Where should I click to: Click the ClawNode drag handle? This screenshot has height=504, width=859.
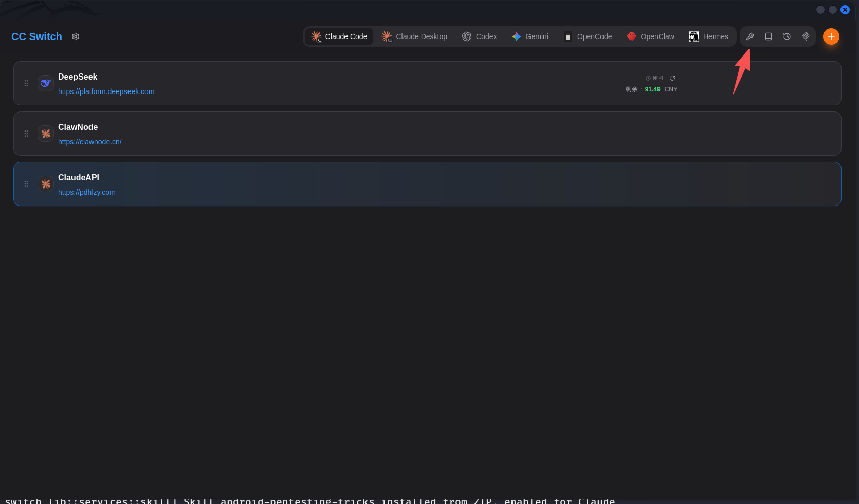(26, 134)
